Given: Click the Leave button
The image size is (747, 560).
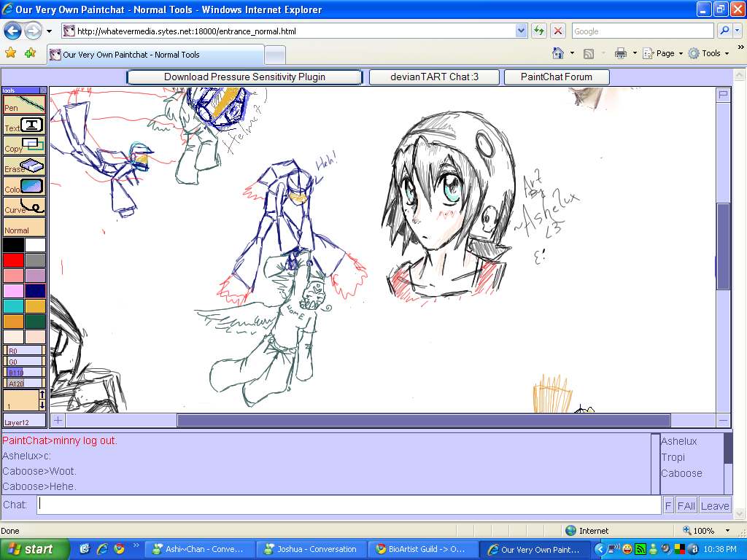Looking at the screenshot, I should coord(714,505).
